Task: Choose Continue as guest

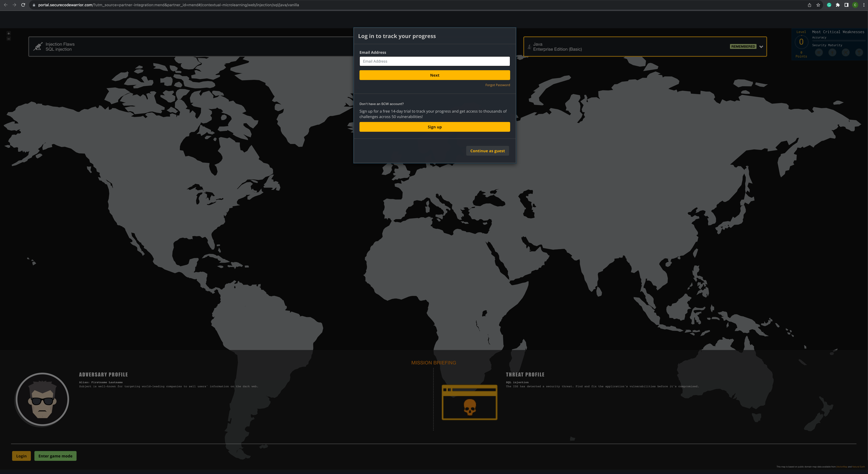Action: pos(487,151)
